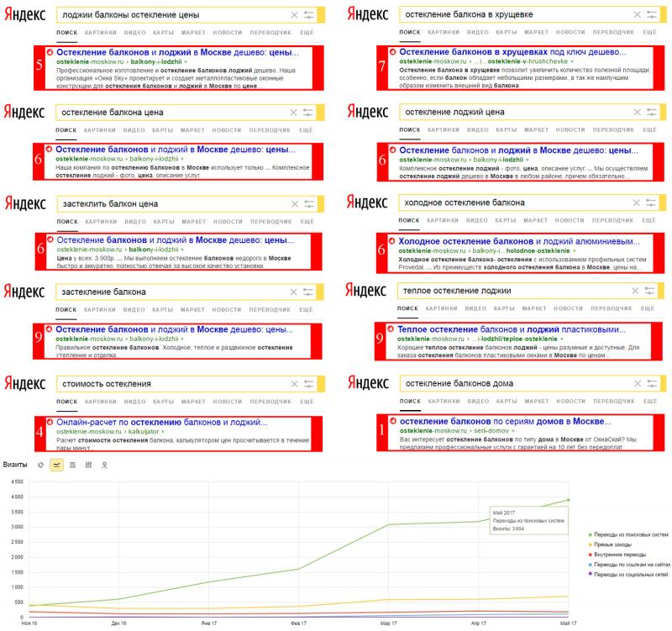Open search settings for 'холодное остекление балкона'

pyautogui.click(x=651, y=202)
